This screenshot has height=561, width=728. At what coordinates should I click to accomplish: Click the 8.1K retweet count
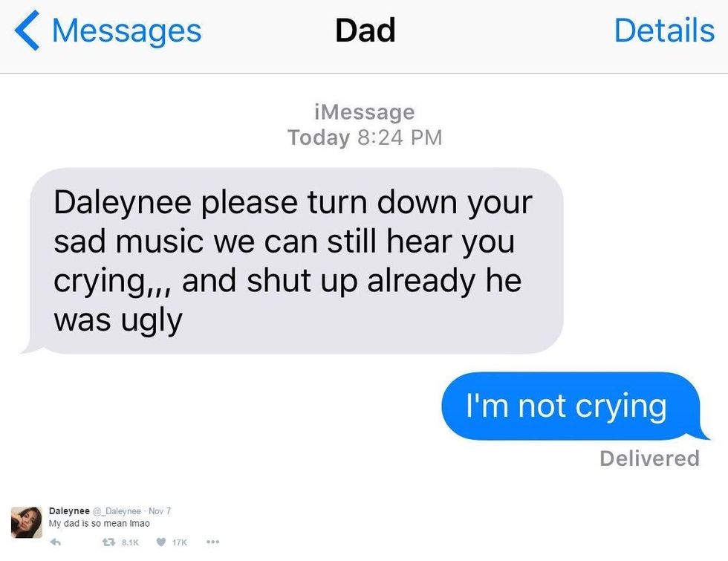pyautogui.click(x=130, y=542)
